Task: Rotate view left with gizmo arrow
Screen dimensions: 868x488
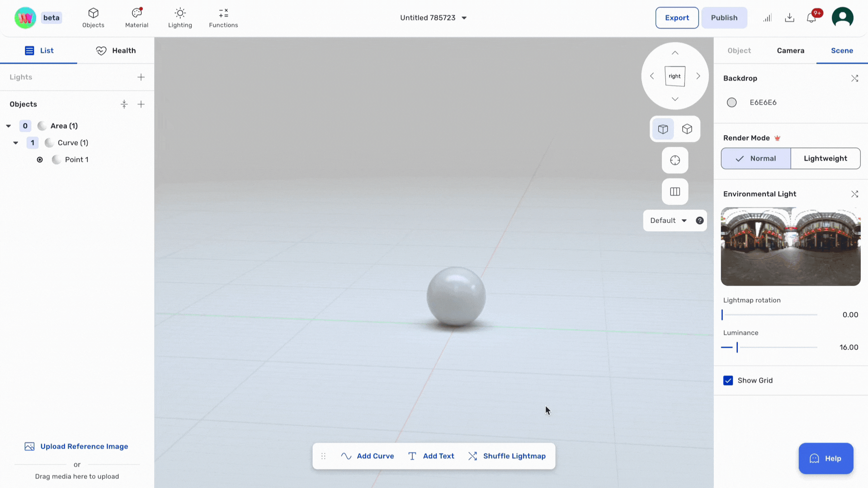Action: click(x=652, y=76)
